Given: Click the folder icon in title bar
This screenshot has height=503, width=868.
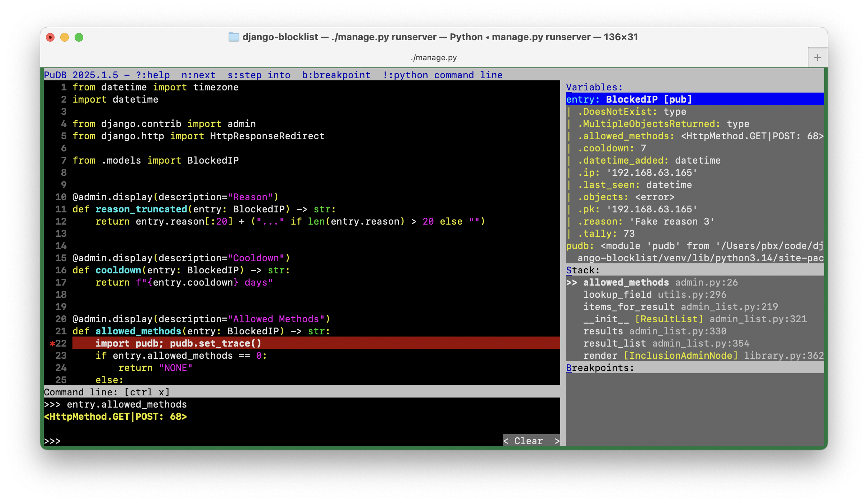Looking at the screenshot, I should point(234,37).
